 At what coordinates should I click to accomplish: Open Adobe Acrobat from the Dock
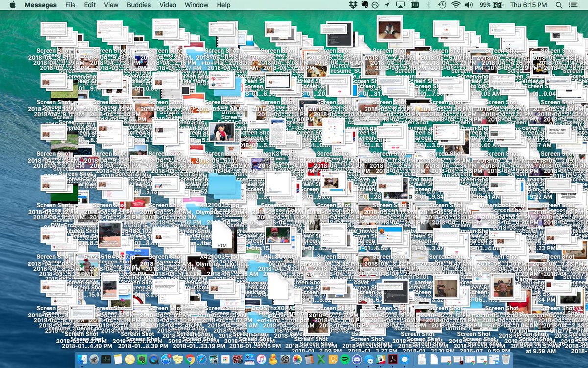click(392, 359)
